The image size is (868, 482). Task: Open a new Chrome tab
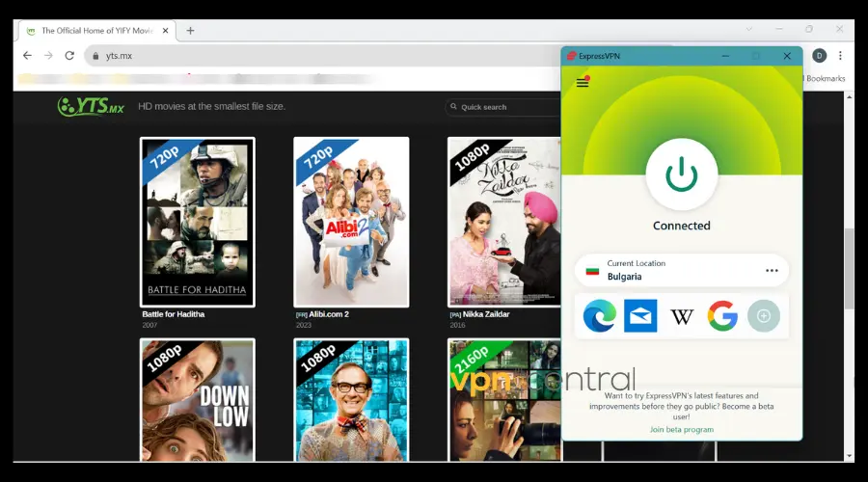coord(190,31)
